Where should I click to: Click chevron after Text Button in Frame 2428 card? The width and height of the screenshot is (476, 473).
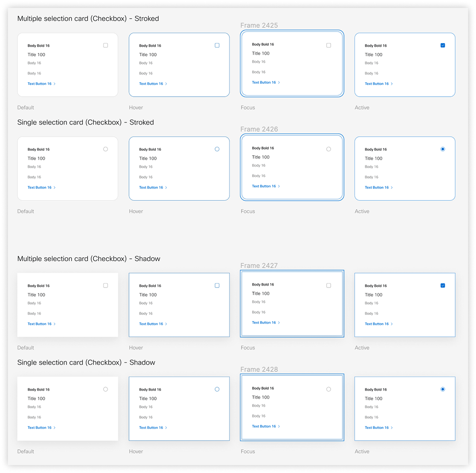[279, 426]
